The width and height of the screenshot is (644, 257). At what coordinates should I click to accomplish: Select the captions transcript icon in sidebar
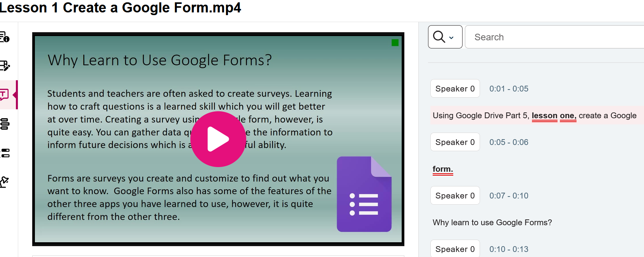point(5,95)
